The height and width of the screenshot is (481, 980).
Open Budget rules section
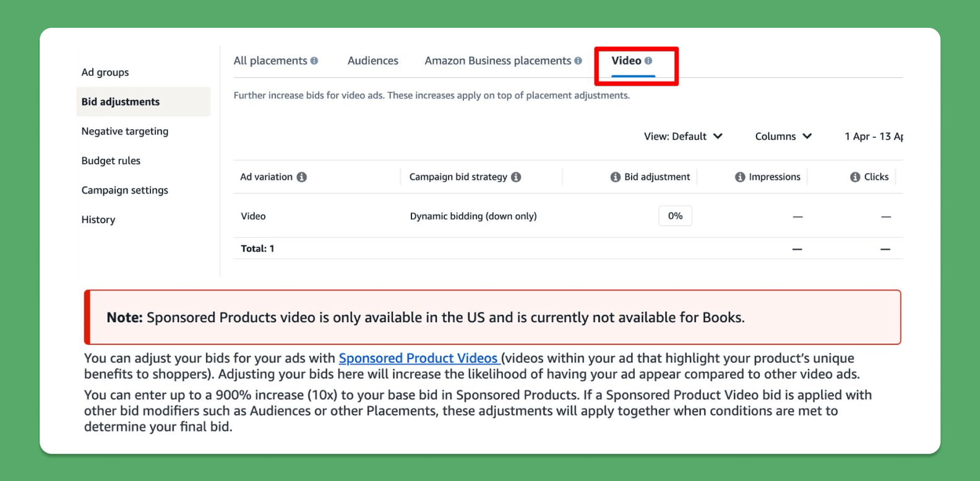tap(111, 161)
